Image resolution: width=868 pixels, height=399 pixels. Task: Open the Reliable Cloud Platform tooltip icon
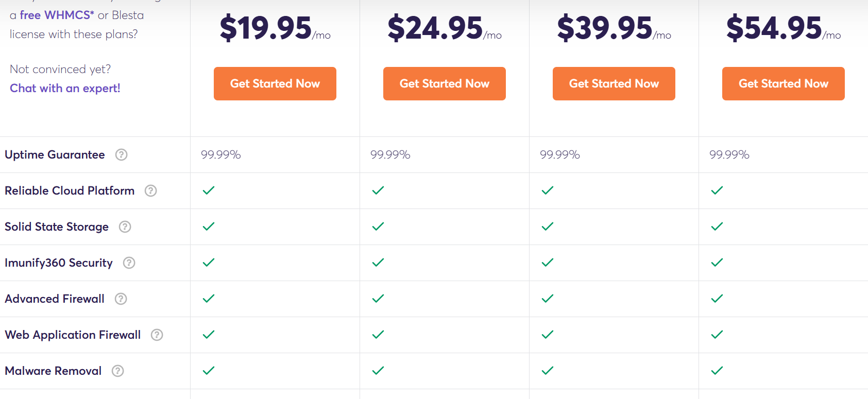(x=150, y=190)
